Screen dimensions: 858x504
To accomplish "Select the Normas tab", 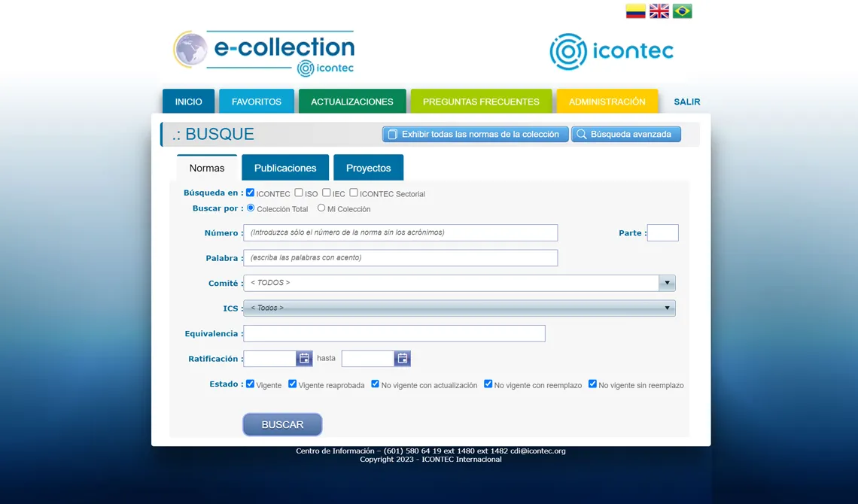I will 207,168.
